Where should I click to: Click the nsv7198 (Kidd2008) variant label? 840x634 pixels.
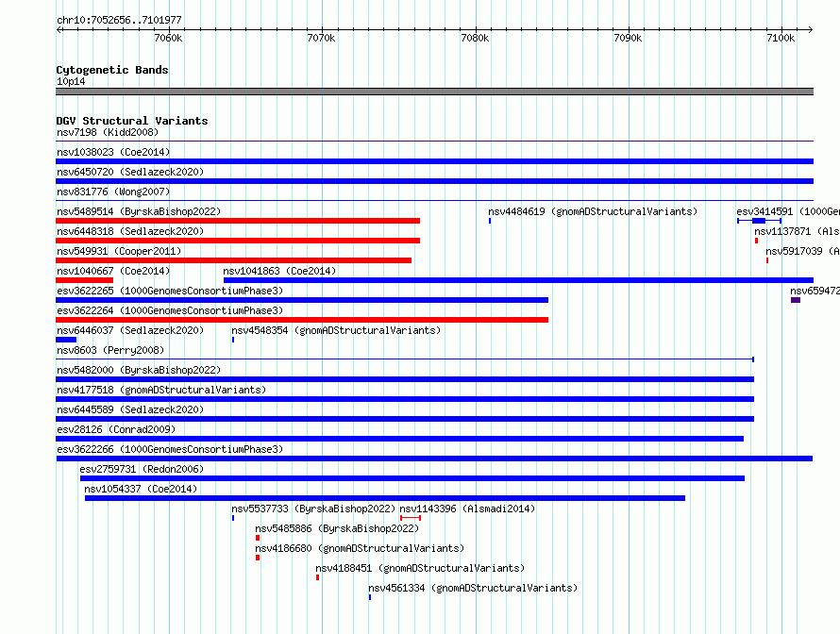pyautogui.click(x=108, y=132)
